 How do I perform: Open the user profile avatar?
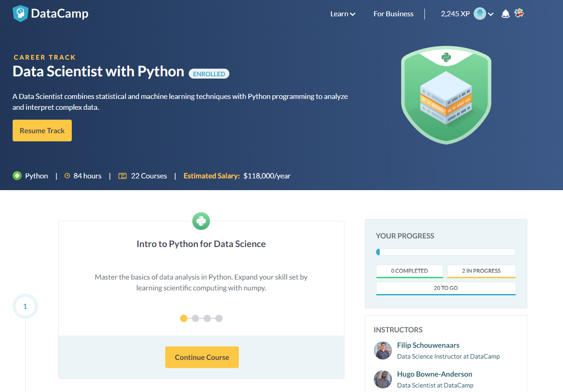point(480,14)
